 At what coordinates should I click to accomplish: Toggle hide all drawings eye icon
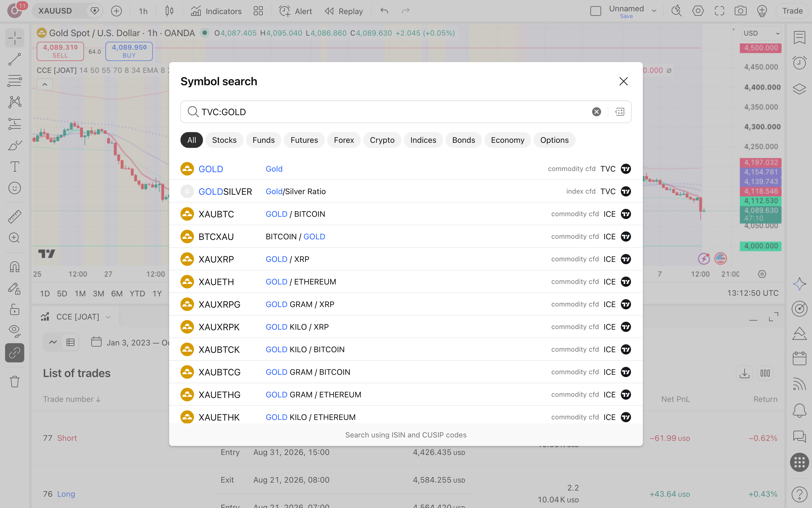pyautogui.click(x=14, y=331)
